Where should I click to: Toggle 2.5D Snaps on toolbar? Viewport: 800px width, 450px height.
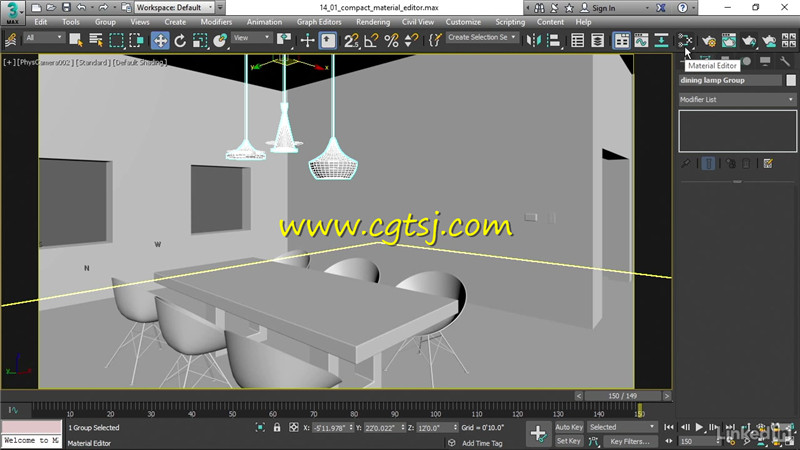click(x=351, y=40)
